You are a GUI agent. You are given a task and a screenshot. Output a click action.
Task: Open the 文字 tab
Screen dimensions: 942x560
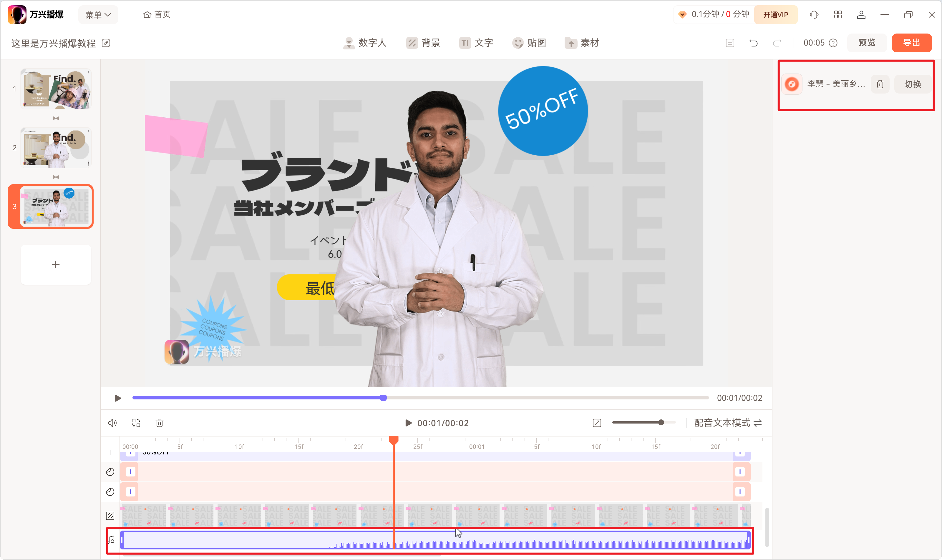click(476, 43)
